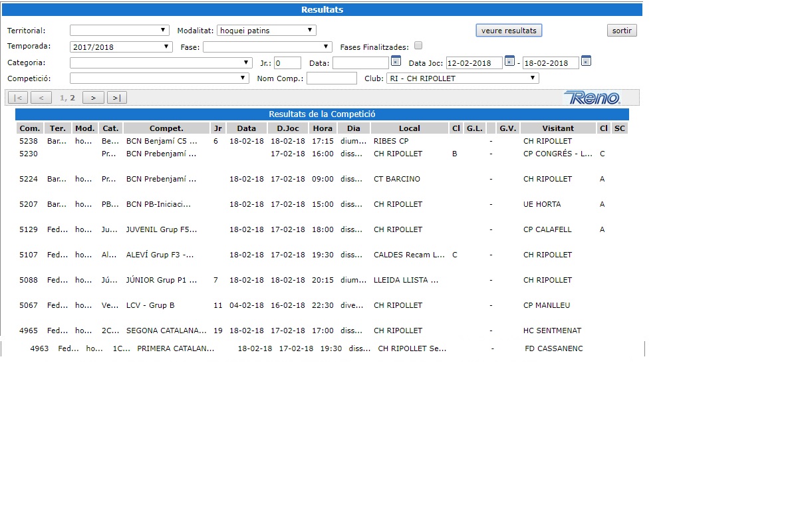Open calendar for Data Joc end date

586,61
